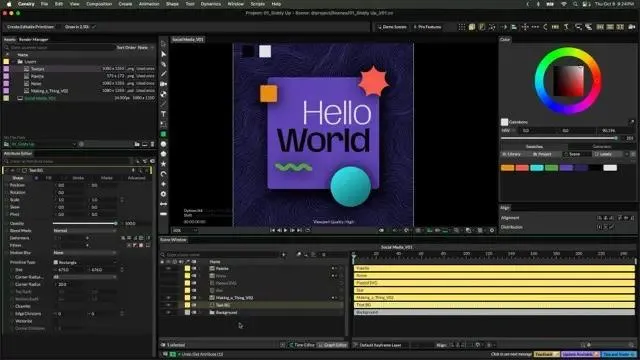Screen dimensions: 640x360
Task: Pick the cyan swatch in the Color panel
Action: click(537, 168)
